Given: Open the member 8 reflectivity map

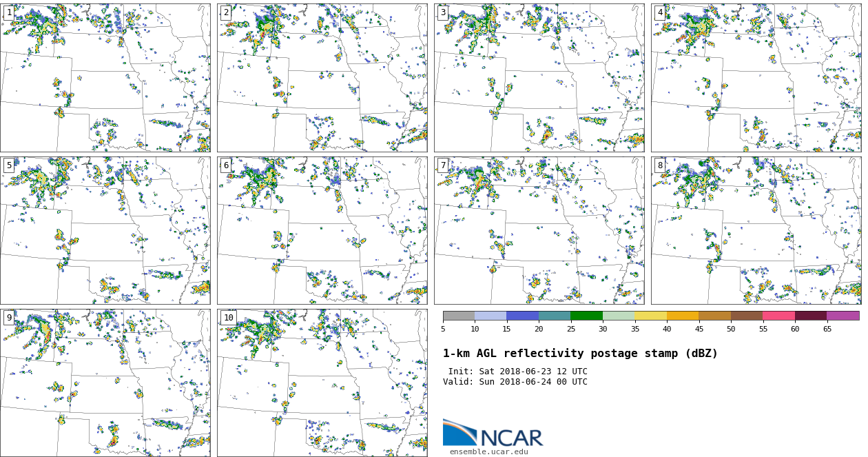Looking at the screenshot, I should pos(756,230).
